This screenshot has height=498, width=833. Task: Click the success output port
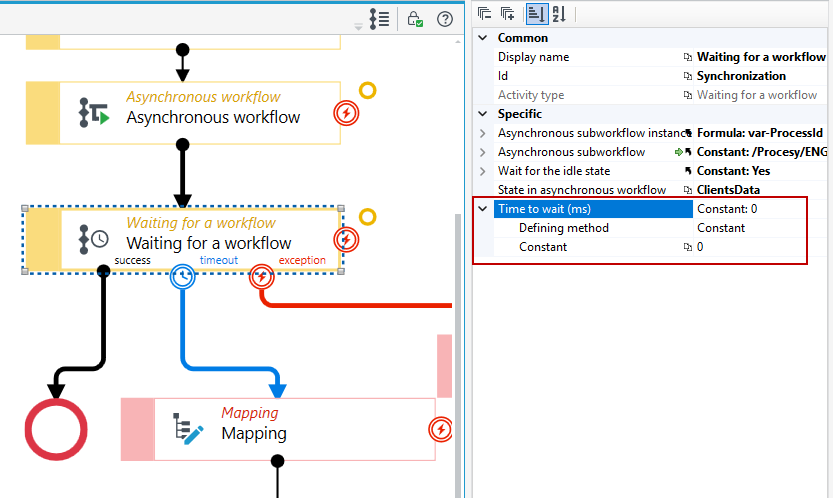click(x=104, y=272)
